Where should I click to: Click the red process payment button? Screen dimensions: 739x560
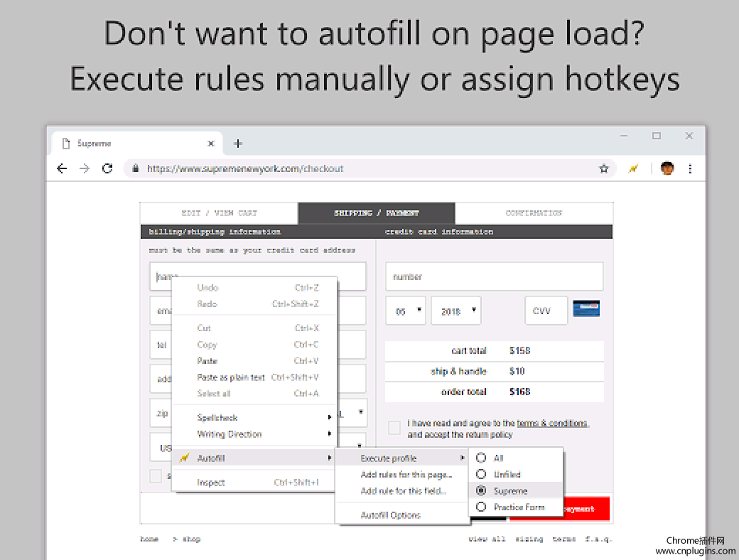click(586, 509)
